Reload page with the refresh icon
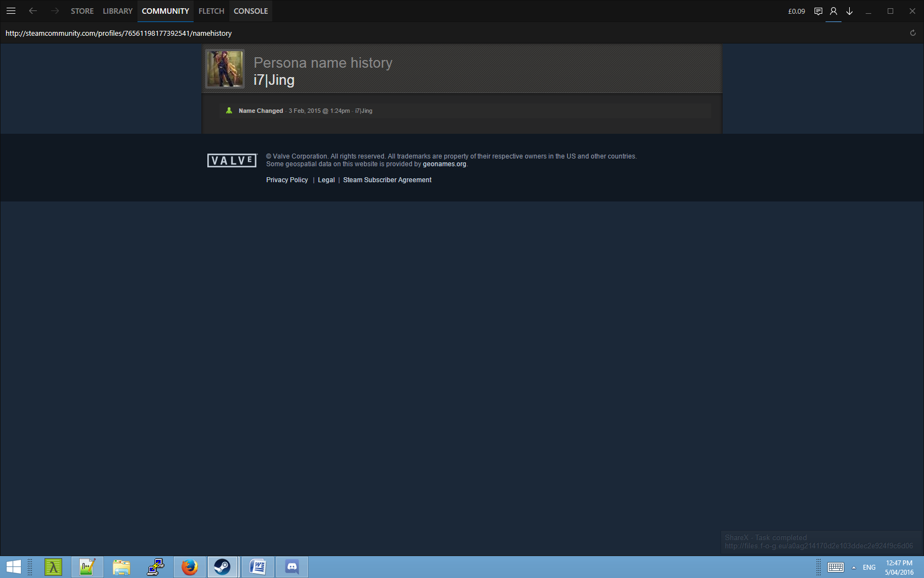 [x=912, y=33]
